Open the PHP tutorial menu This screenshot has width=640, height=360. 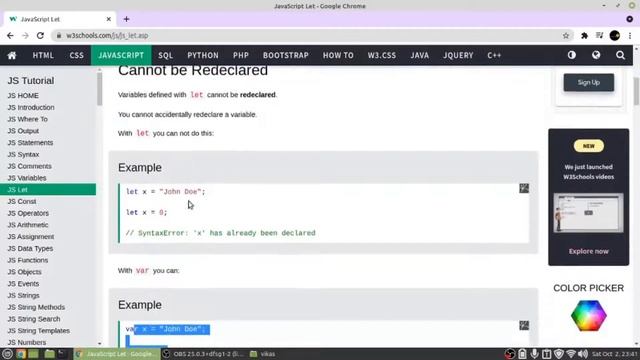(x=241, y=56)
